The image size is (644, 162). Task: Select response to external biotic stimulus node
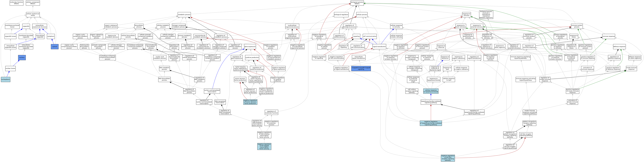pyautogui.click(x=468, y=36)
